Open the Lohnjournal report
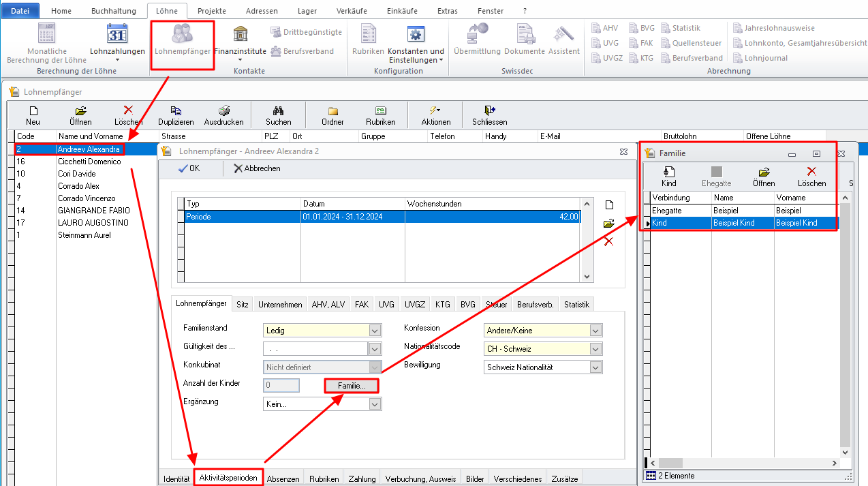The height and width of the screenshot is (486, 868). click(760, 58)
